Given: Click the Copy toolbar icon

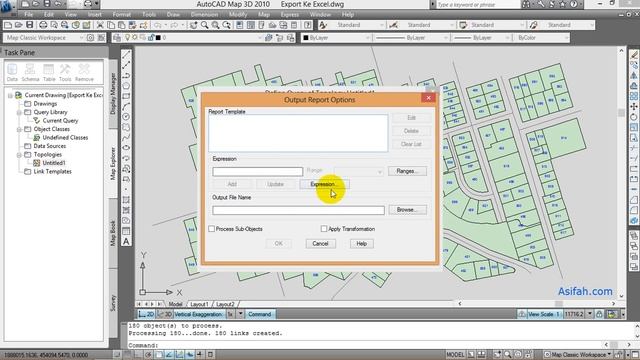Looking at the screenshot, I should pyautogui.click(x=111, y=25).
